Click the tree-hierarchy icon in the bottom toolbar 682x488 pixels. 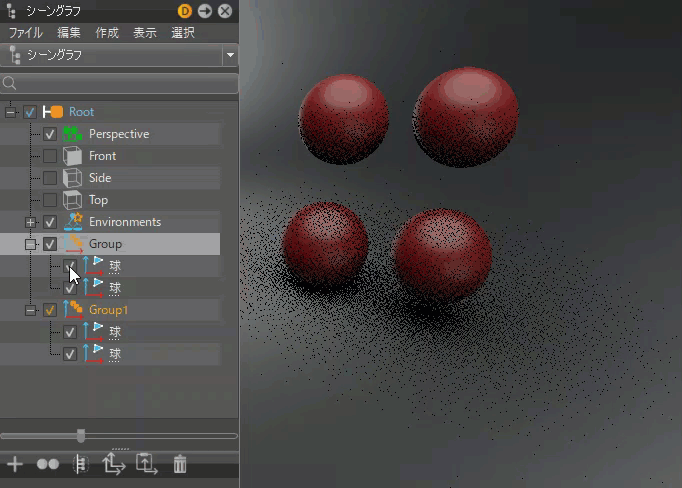point(80,464)
